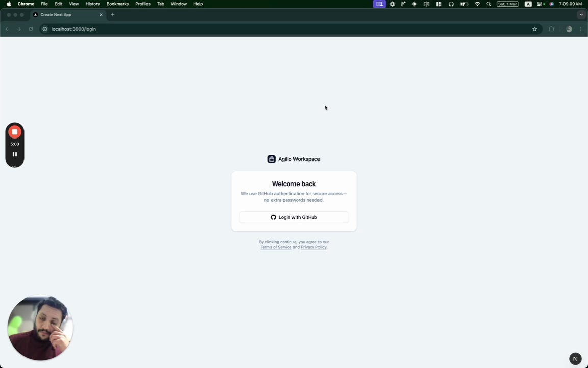
Task: Open the Window menu
Action: click(x=179, y=4)
